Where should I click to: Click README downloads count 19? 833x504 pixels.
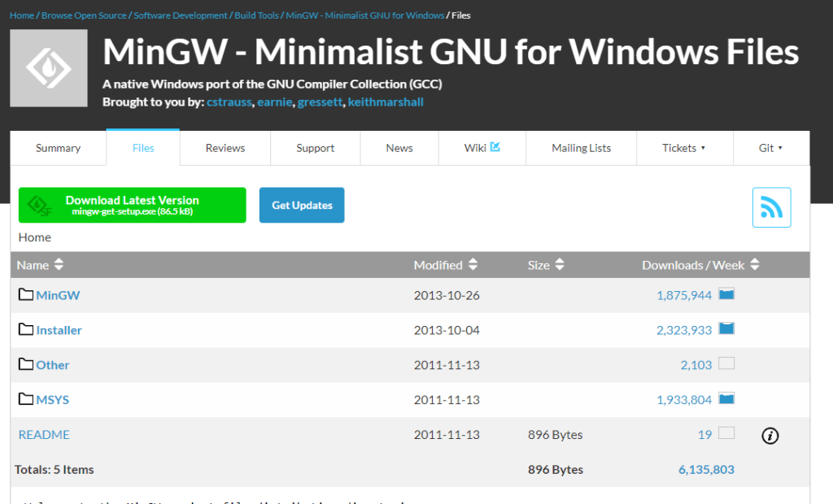pyautogui.click(x=705, y=434)
